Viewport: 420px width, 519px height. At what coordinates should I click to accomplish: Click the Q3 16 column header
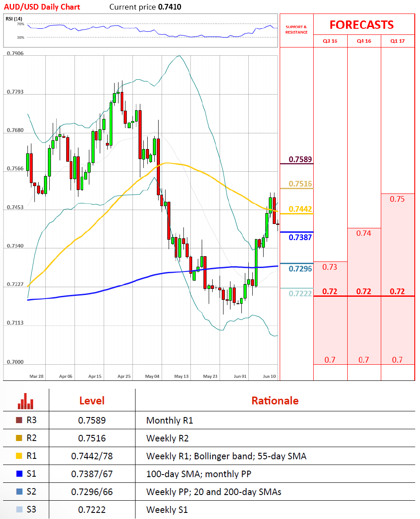click(x=330, y=41)
